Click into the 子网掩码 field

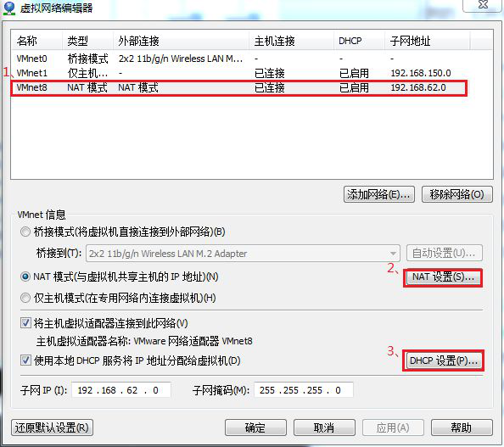tap(304, 390)
